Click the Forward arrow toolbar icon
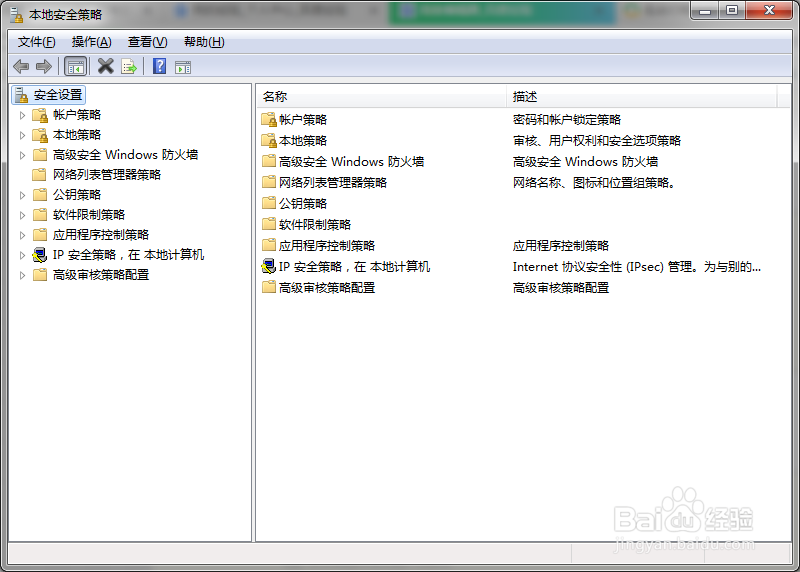 point(44,66)
